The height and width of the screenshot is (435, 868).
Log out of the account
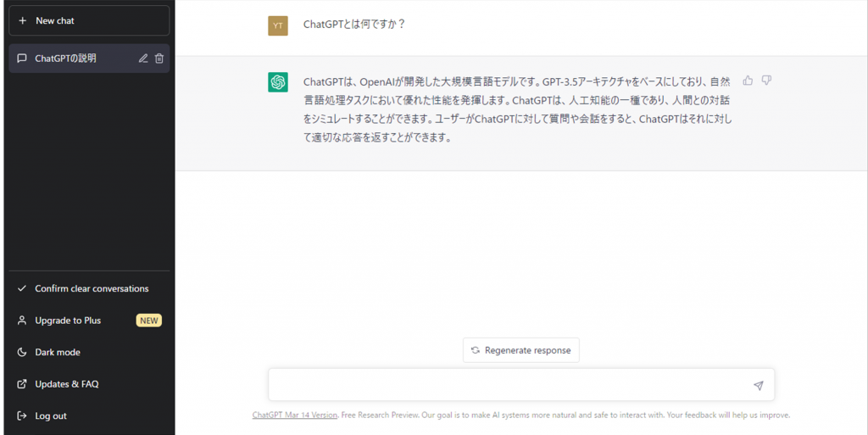[51, 415]
